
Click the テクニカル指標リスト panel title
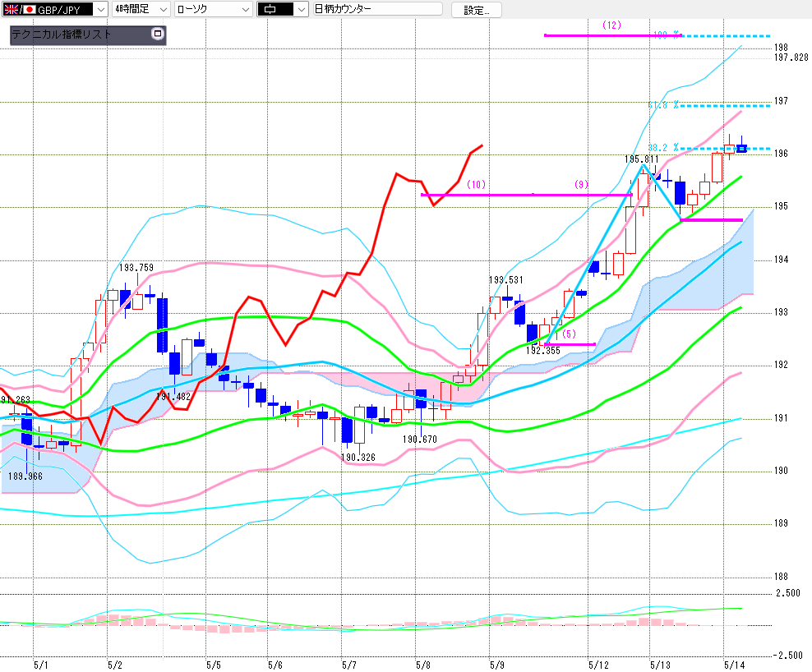(x=62, y=35)
